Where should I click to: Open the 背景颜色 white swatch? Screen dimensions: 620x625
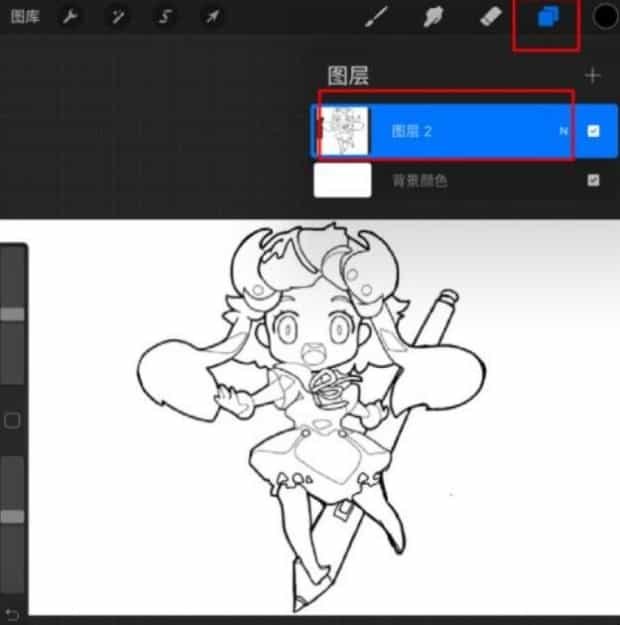click(342, 181)
